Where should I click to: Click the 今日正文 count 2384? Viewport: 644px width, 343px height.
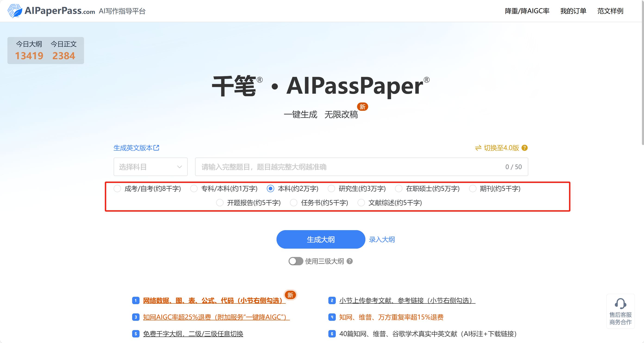tap(63, 56)
